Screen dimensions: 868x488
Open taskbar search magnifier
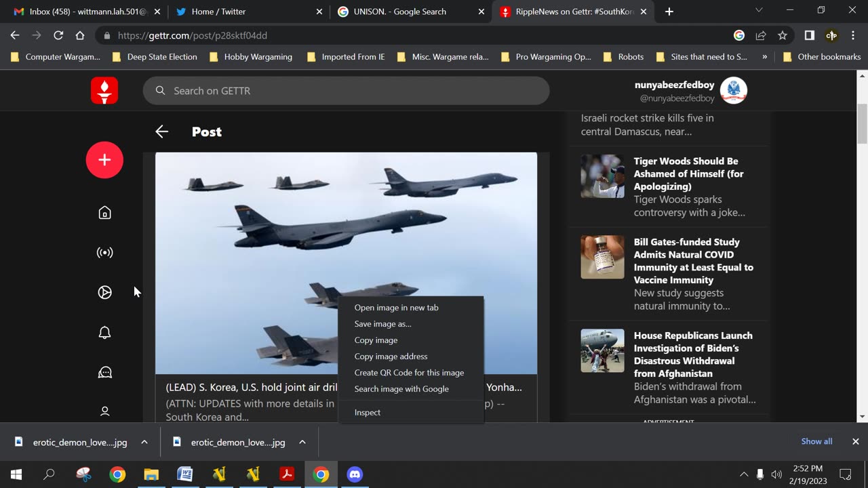49,474
